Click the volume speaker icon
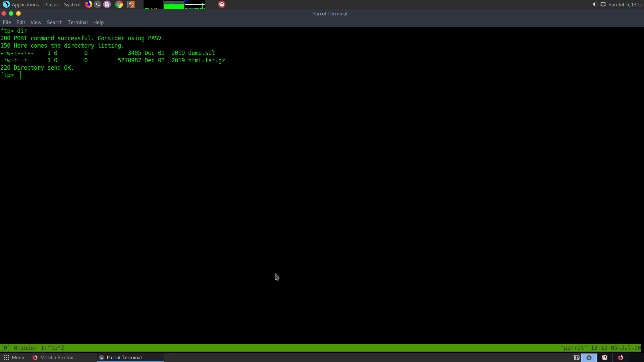The width and height of the screenshot is (644, 362). pyautogui.click(x=595, y=4)
